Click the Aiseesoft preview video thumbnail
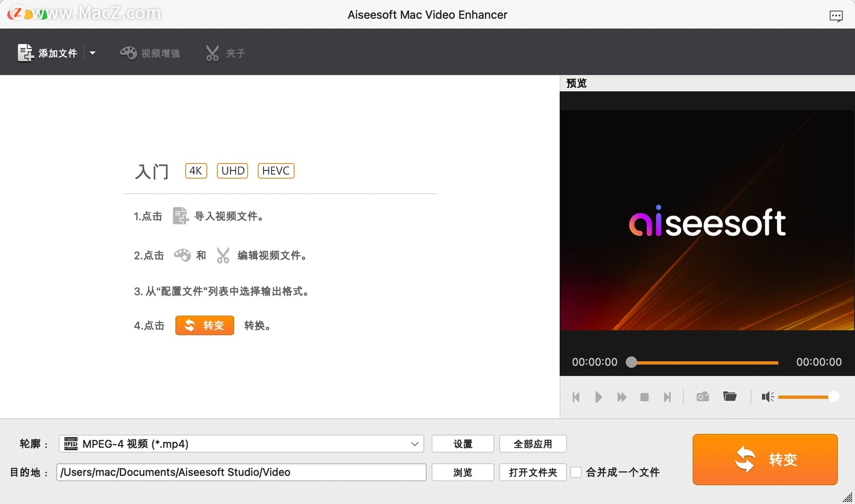This screenshot has width=855, height=504. (x=707, y=220)
